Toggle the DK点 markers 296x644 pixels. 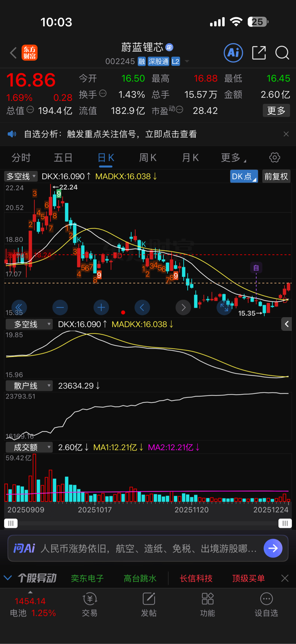[x=244, y=176]
